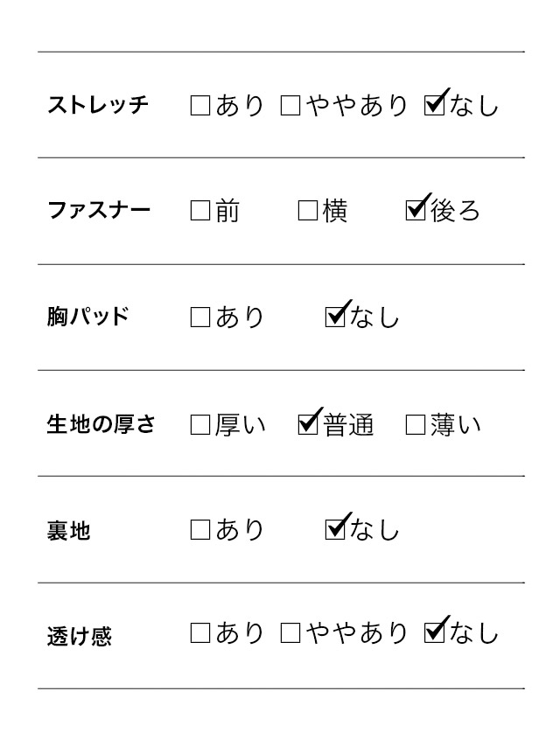Click the ストレッチ row label
560x747 pixels.
[98, 106]
